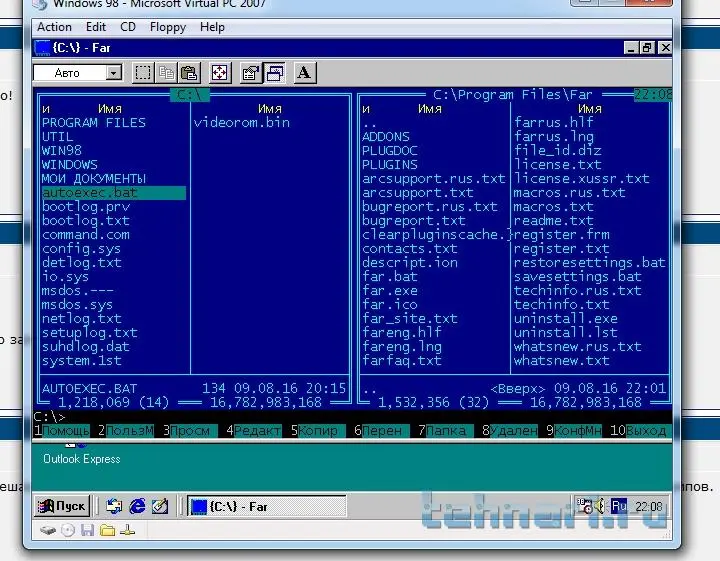The height and width of the screenshot is (561, 720).
Task: Click the Far taskbar button
Action: [x=238, y=506]
